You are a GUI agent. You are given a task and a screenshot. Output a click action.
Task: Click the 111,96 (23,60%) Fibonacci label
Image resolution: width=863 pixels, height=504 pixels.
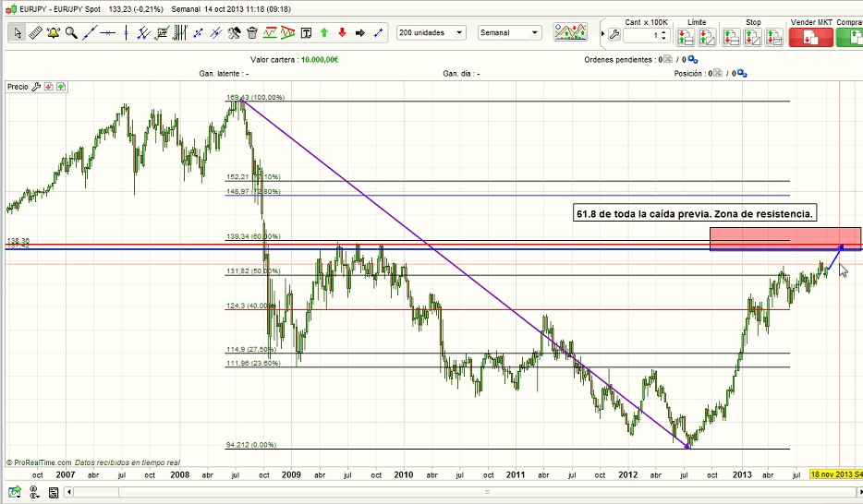click(x=253, y=364)
